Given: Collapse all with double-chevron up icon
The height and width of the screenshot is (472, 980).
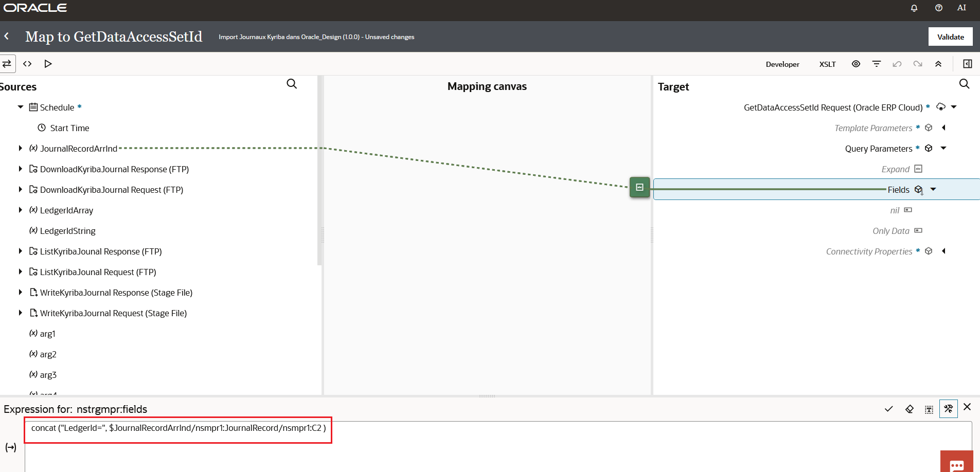Looking at the screenshot, I should 938,64.
